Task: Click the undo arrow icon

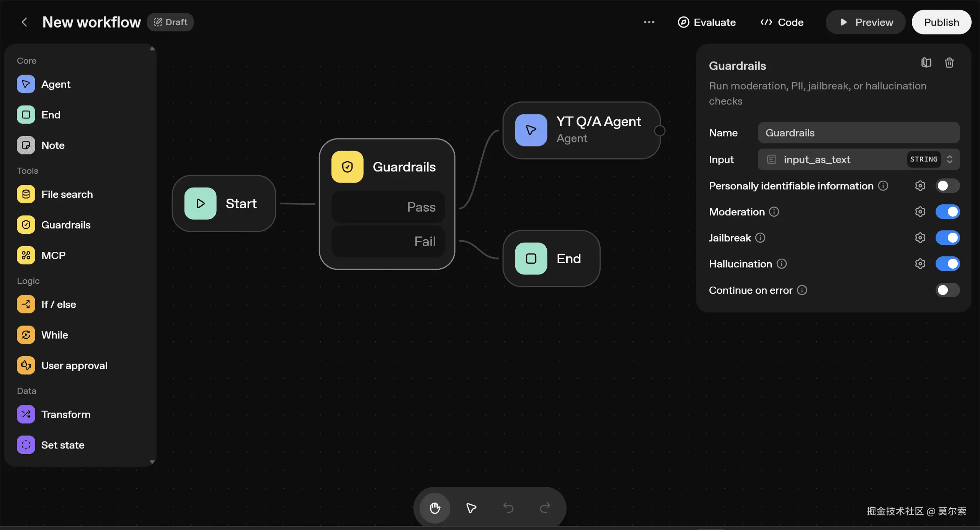Action: tap(508, 508)
